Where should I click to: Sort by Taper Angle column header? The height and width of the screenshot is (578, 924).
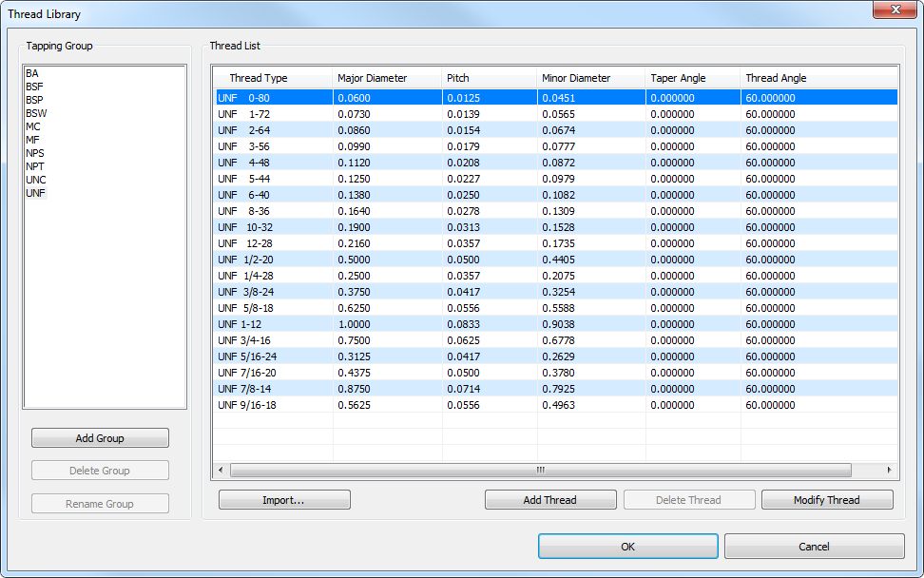(x=693, y=78)
